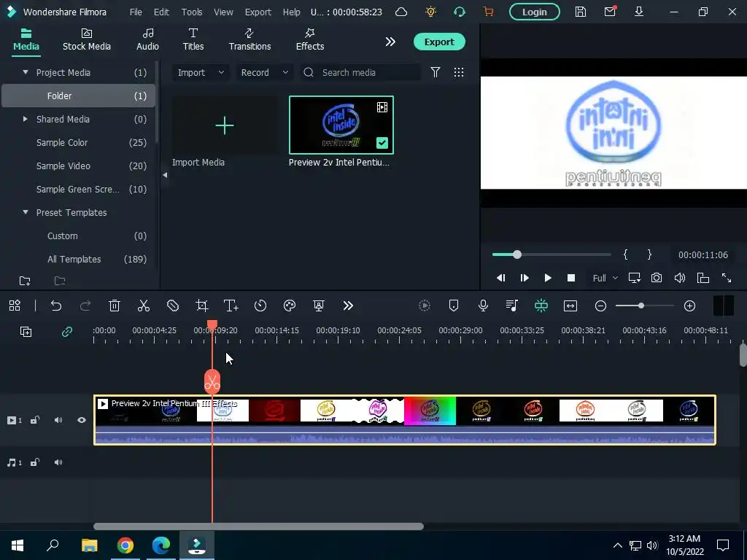Click the preview playback progress slider
The width and height of the screenshot is (747, 560).
click(x=551, y=254)
